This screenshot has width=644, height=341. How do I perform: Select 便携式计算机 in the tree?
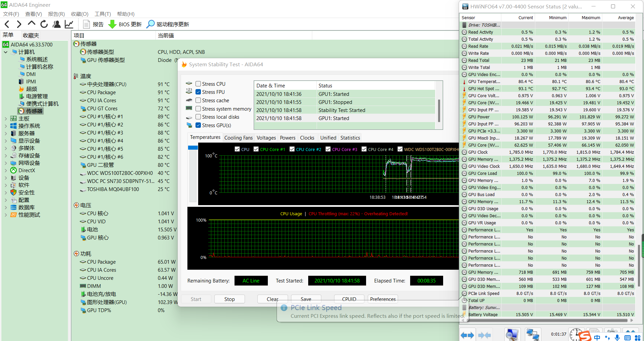click(x=42, y=104)
